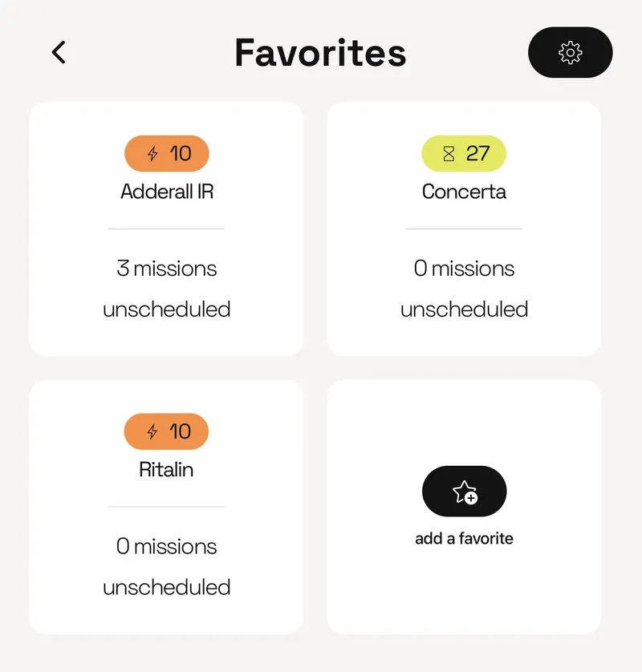Open the Concerta name label
Viewport: 642px width, 672px height.
click(x=464, y=192)
